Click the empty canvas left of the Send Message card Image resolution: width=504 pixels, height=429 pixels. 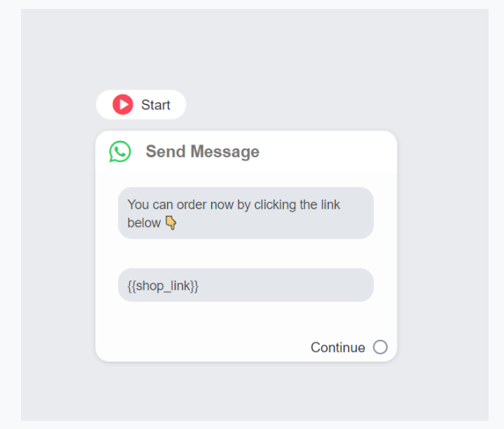[x=57, y=243]
